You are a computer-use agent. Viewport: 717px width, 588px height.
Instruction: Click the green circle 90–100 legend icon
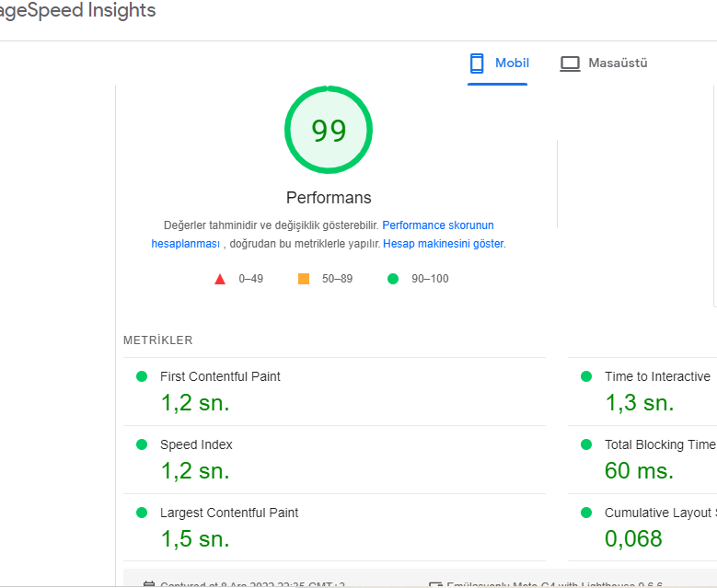(393, 279)
